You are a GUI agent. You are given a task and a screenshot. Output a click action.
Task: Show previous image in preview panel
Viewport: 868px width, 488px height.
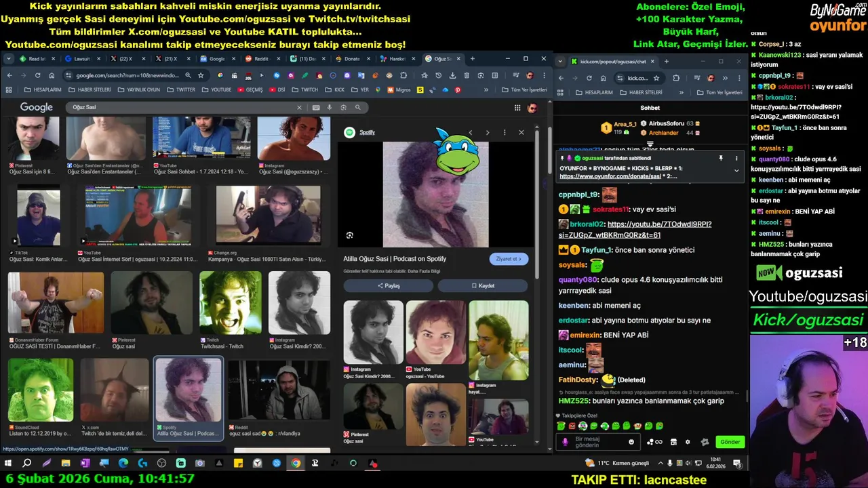[x=471, y=132]
